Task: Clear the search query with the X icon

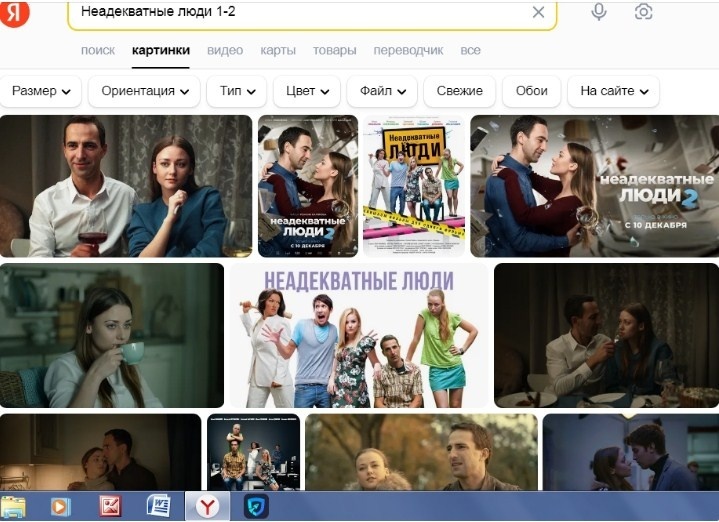Action: coord(538,12)
